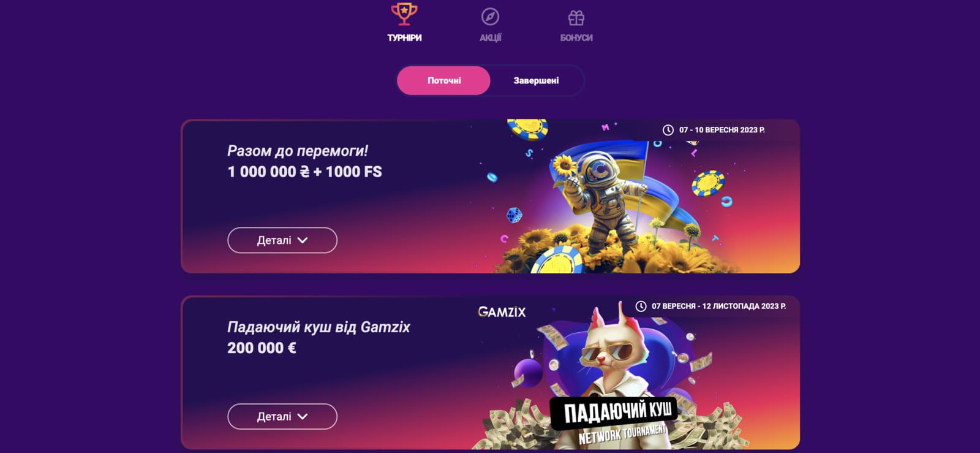980x453 pixels.
Task: Click the compass icon above Акції
Action: click(x=490, y=17)
